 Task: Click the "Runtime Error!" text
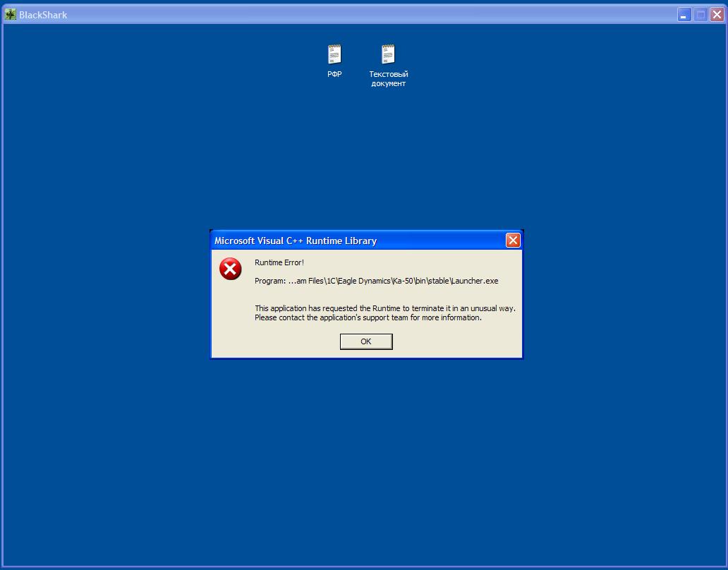tap(279, 262)
